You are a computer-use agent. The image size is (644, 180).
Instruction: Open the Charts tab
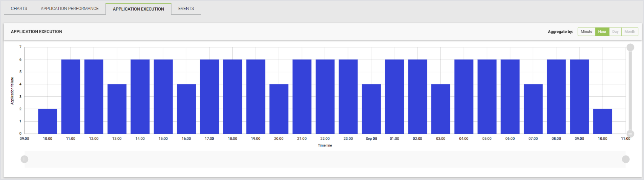(19, 9)
